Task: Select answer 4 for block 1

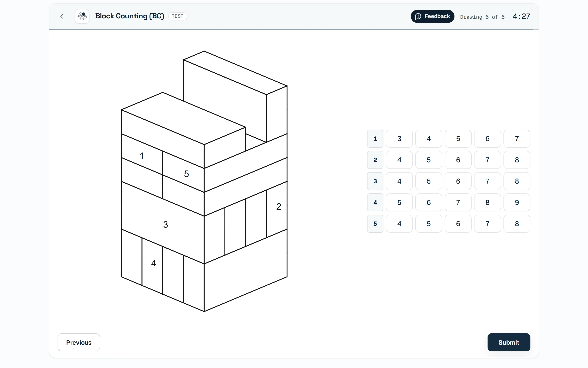Action: (x=429, y=138)
